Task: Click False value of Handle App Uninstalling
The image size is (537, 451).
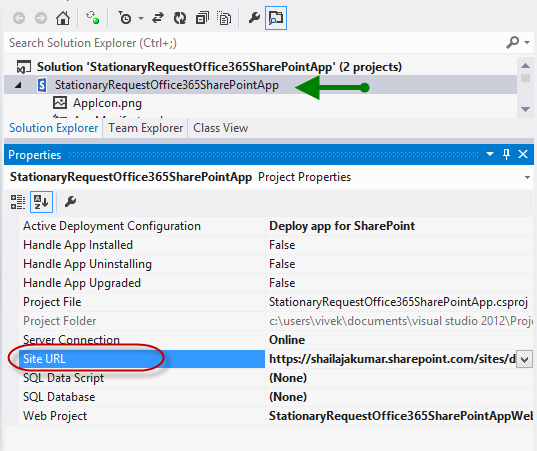Action: tap(282, 264)
